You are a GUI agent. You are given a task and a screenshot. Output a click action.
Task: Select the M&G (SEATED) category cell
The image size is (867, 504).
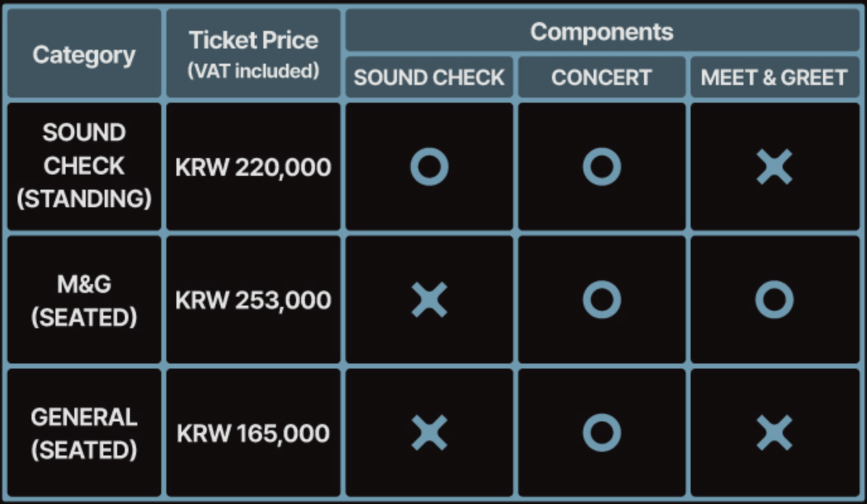click(x=84, y=301)
